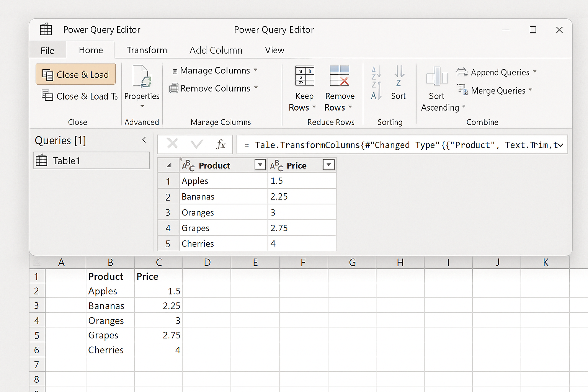Cancel formula edit with X icon
Viewport: 588px width, 392px height.
(x=172, y=144)
